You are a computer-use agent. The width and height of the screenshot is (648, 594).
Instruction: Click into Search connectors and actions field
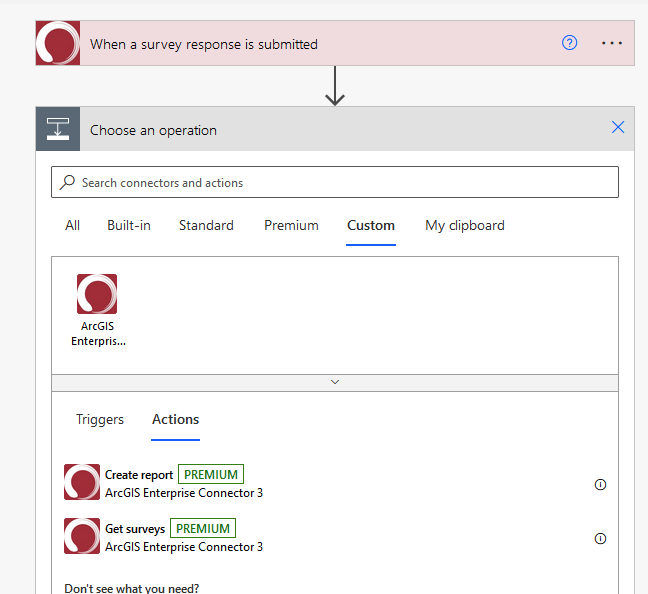[x=340, y=182]
